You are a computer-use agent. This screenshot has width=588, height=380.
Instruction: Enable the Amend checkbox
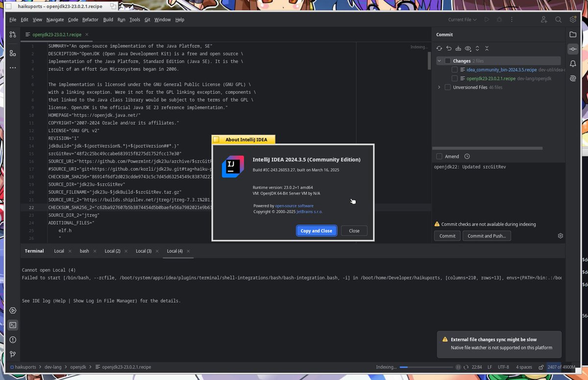pos(439,156)
